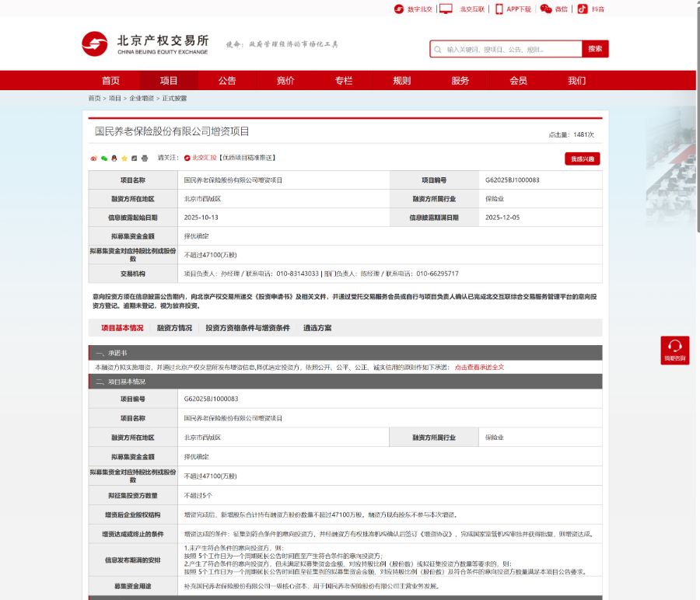This screenshot has height=600, width=700.
Task: Click the APP下载 phone icon
Action: point(499,9)
